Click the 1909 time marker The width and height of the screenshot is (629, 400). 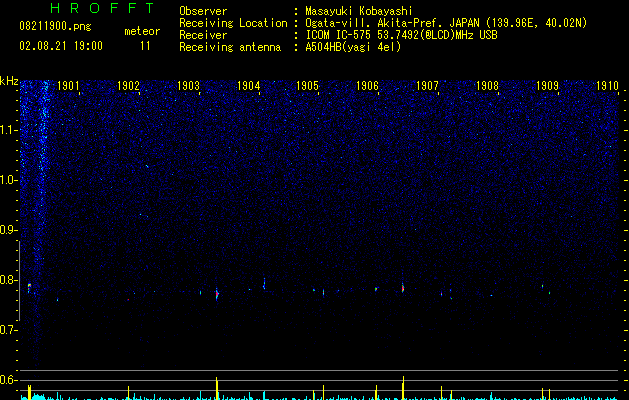click(547, 86)
